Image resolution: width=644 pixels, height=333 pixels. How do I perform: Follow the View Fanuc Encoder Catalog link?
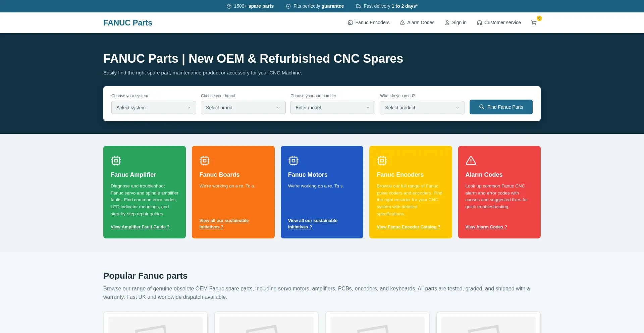coord(408,227)
